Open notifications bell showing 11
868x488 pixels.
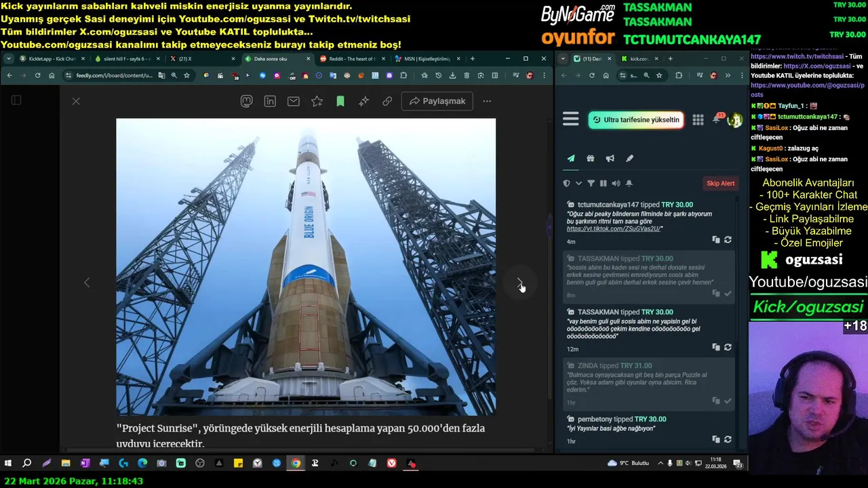pyautogui.click(x=717, y=119)
